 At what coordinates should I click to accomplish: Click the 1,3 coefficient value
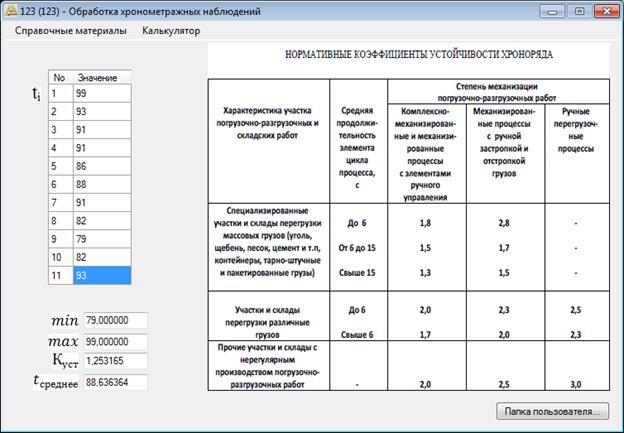click(x=425, y=273)
